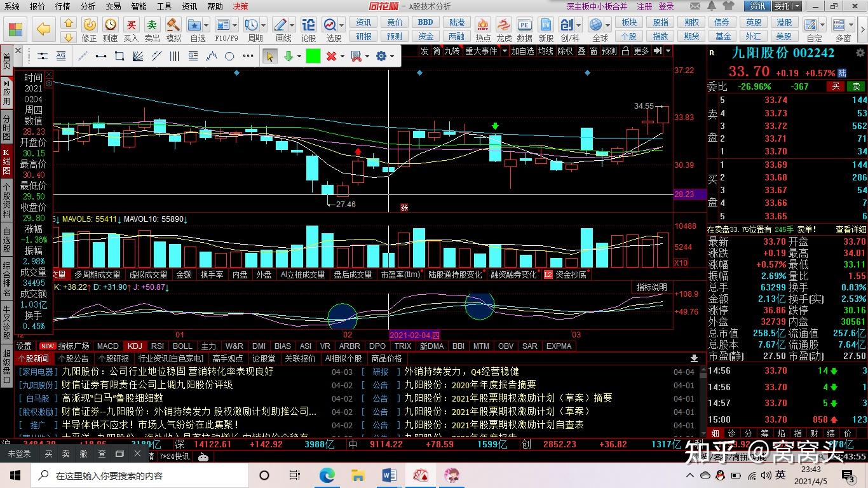Click the red 买入 buy icon
The width and height of the screenshot is (868, 488).
(131, 29)
